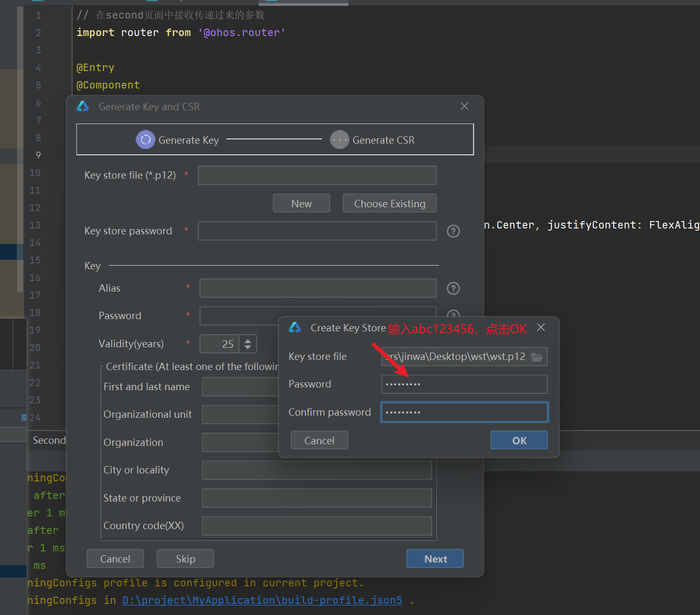Click the New key store button
The height and width of the screenshot is (615, 700).
click(301, 204)
